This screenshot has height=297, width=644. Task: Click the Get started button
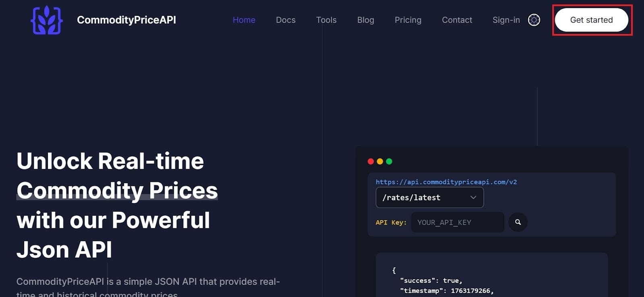pos(591,20)
